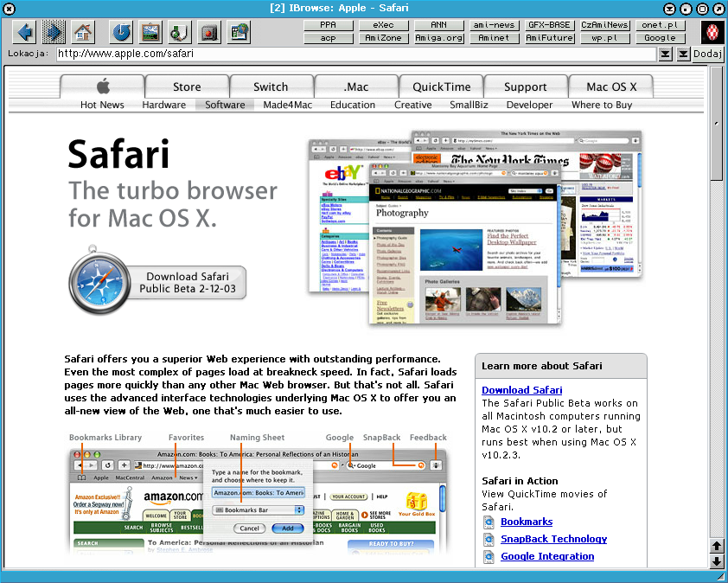Viewport: 728px width, 583px height.
Task: Open the acp fastlink
Action: click(x=329, y=38)
